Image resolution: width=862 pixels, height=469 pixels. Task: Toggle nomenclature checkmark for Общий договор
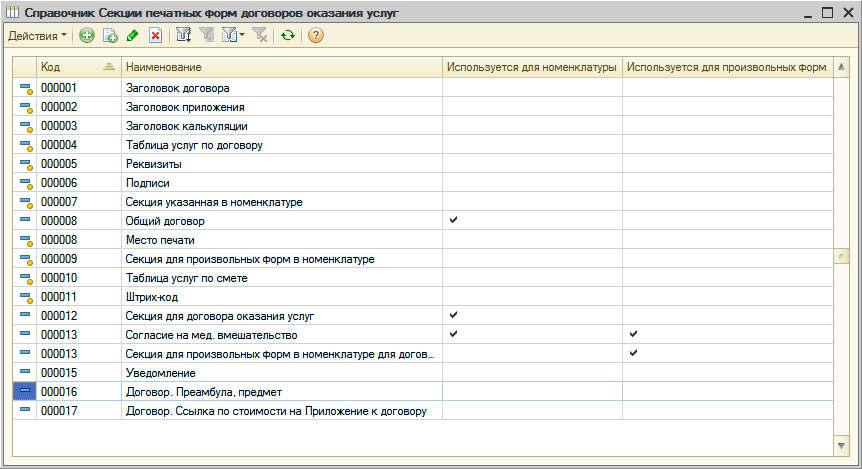click(454, 220)
